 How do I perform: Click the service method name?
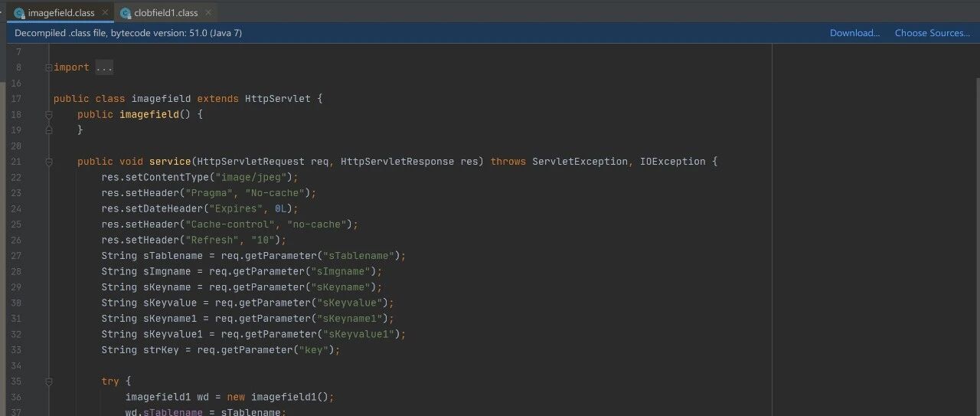coord(170,162)
